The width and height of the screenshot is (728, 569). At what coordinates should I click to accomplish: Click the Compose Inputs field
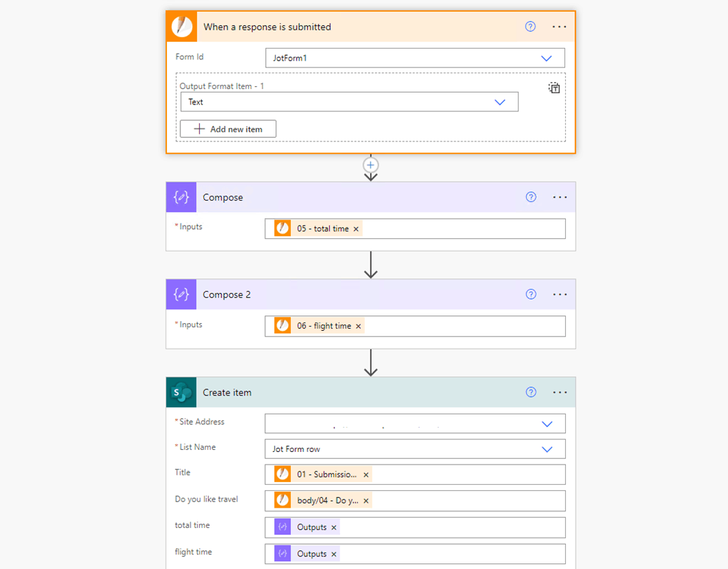(x=415, y=228)
